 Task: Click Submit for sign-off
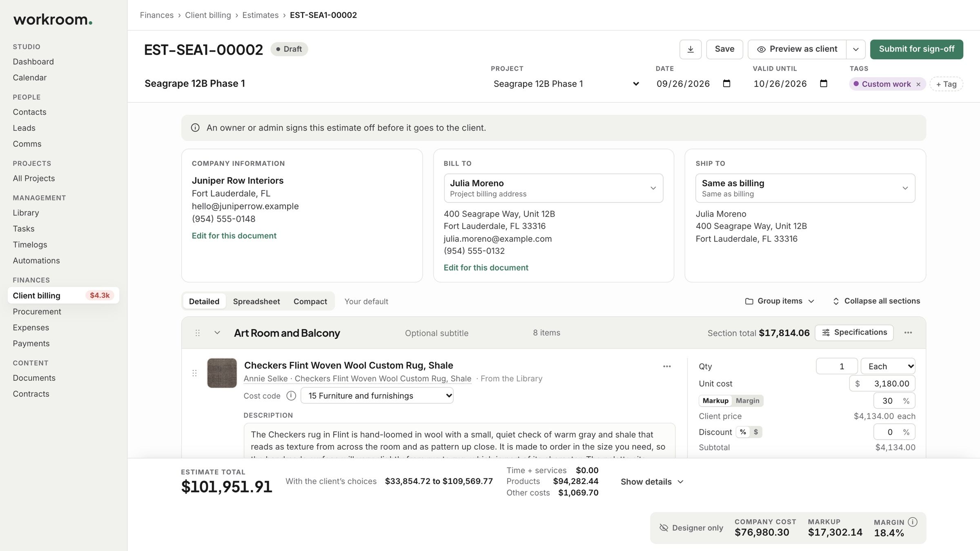(917, 49)
